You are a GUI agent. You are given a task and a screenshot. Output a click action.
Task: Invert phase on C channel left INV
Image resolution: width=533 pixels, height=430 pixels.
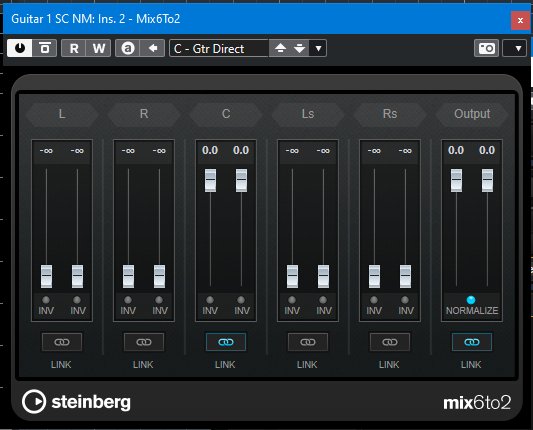tap(210, 300)
